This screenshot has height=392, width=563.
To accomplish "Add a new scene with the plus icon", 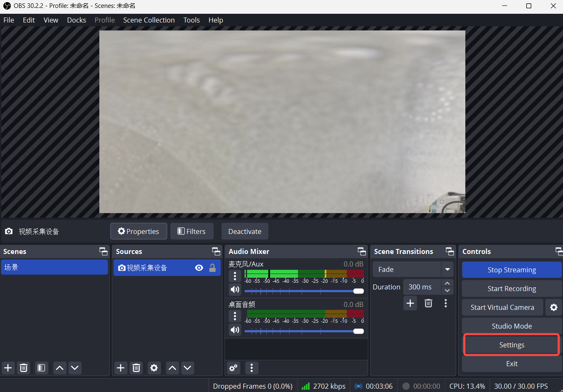I will coord(8,368).
